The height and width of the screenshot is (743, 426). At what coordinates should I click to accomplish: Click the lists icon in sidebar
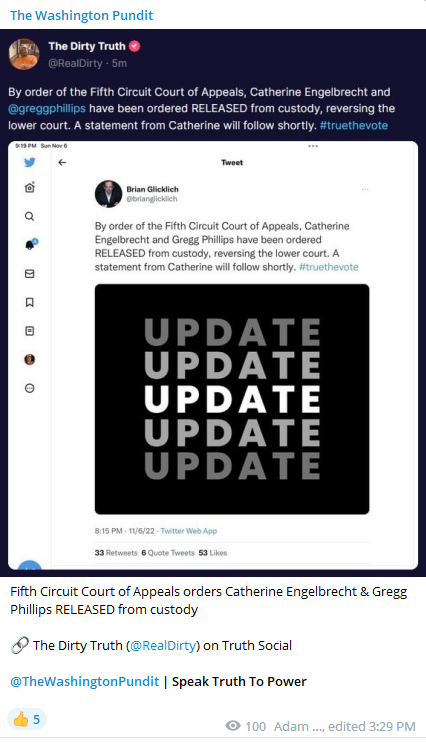pyautogui.click(x=29, y=331)
